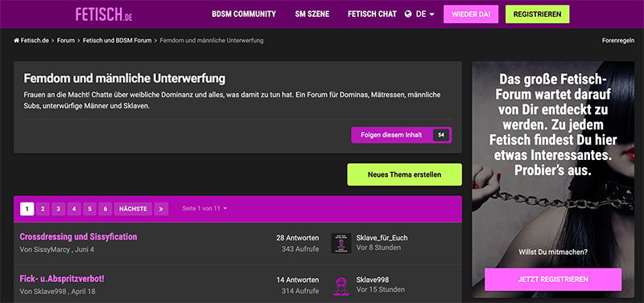This screenshot has width=644, height=303.
Task: Open 'Crossdressing und Sissyfication' topic
Action: click(78, 236)
